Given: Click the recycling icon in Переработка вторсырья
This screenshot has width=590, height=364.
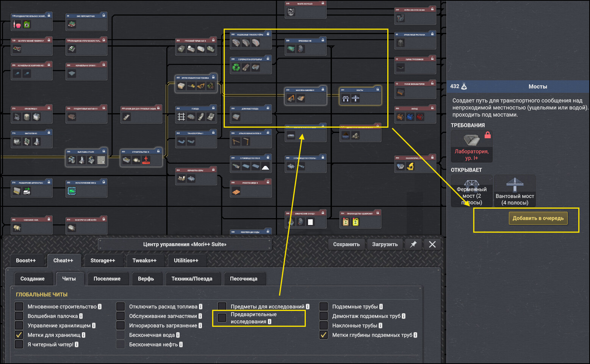Looking at the screenshot, I should coord(236,67).
